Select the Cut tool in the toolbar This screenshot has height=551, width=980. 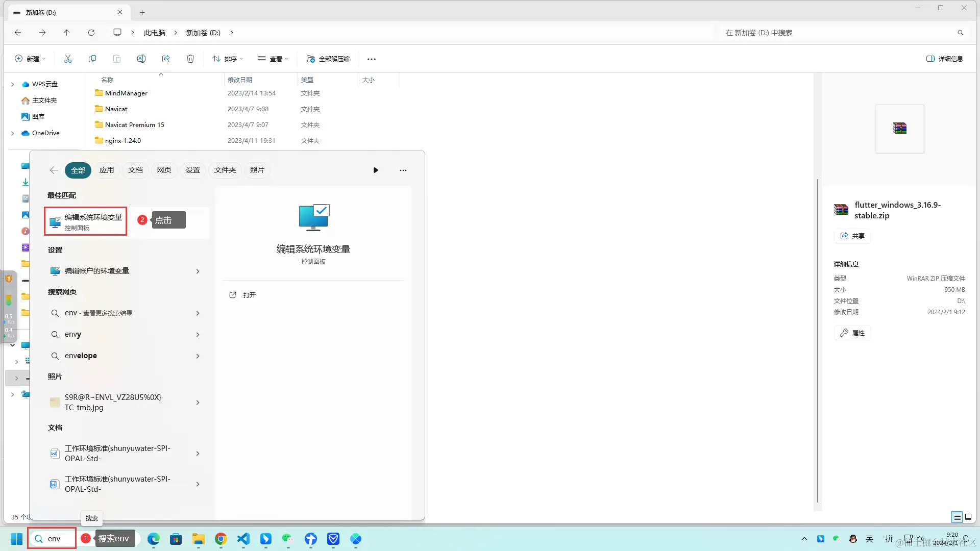(68, 59)
